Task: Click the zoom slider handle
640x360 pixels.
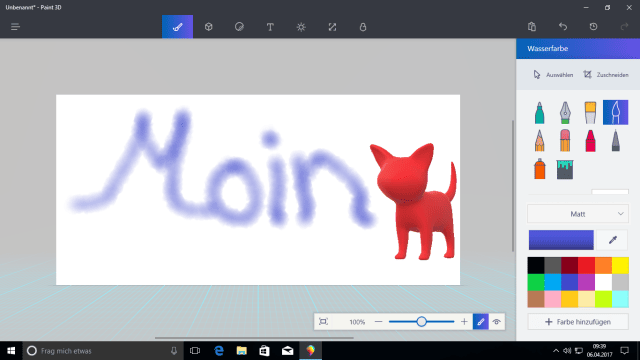Action: (x=421, y=322)
